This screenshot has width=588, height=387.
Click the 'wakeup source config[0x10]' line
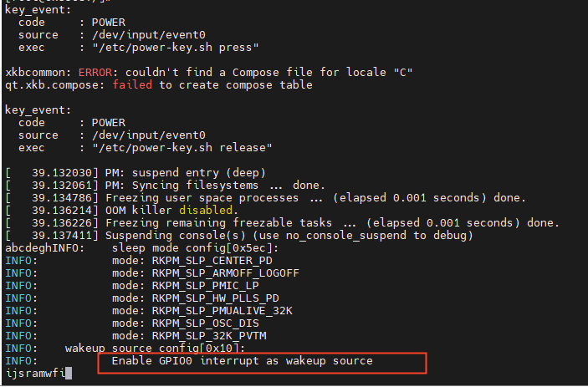tap(155, 349)
